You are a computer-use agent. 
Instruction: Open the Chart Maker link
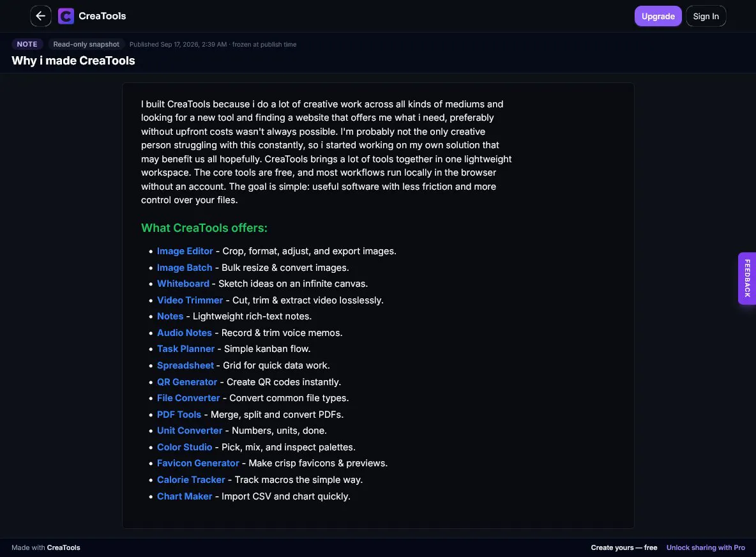(x=184, y=496)
